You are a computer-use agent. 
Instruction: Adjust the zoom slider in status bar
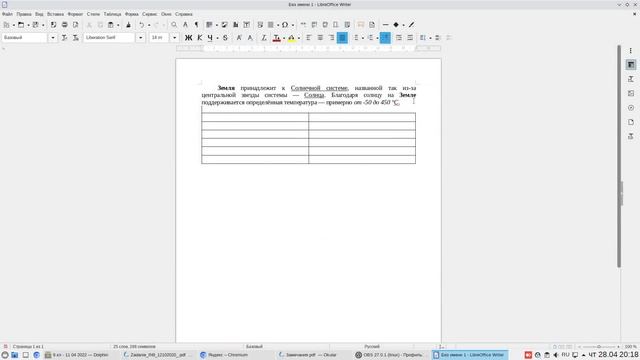598,347
